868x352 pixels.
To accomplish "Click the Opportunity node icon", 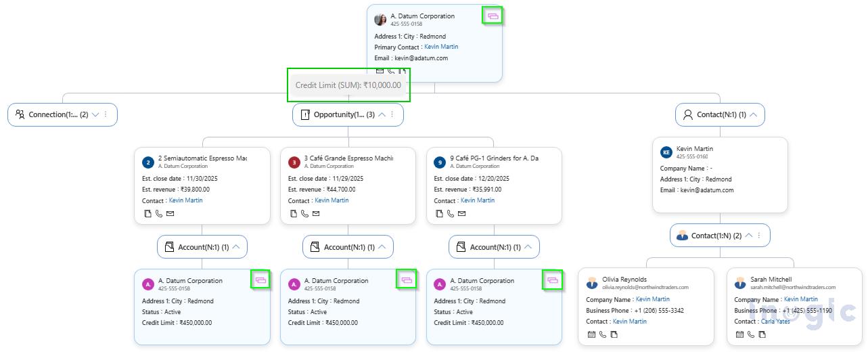I will [x=304, y=114].
